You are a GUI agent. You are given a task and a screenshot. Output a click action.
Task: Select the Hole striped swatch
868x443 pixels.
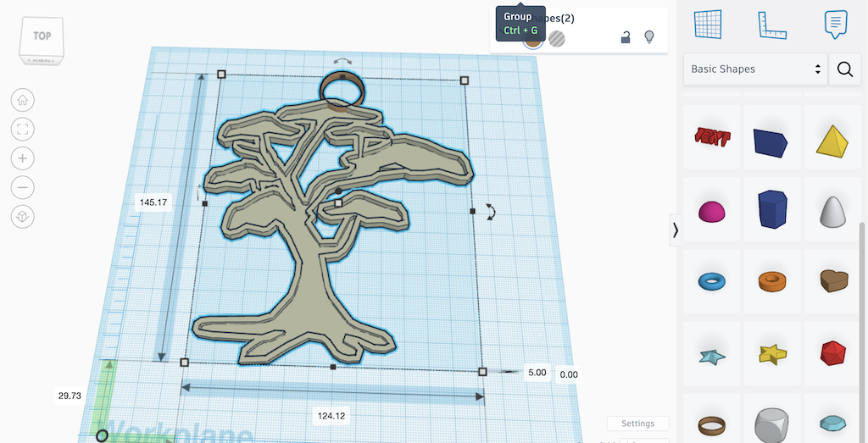point(557,38)
